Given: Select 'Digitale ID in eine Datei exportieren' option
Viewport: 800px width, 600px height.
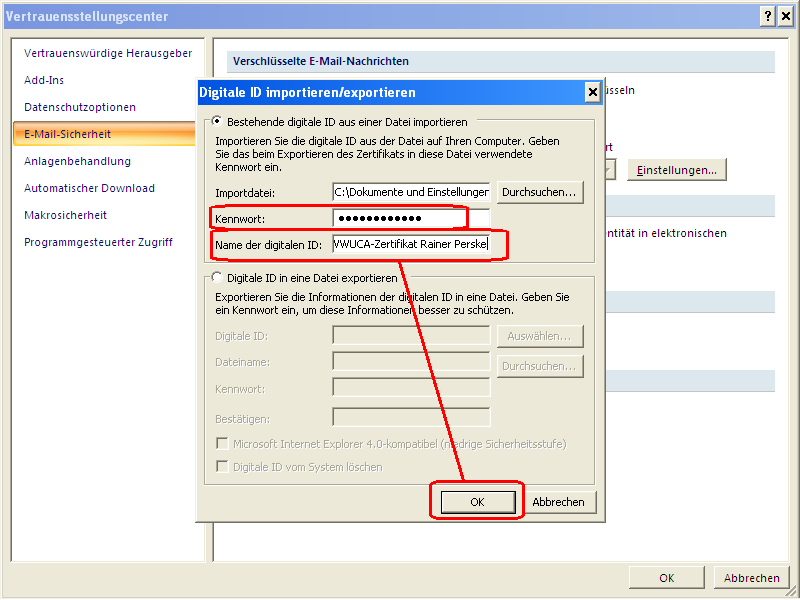Looking at the screenshot, I should [x=216, y=279].
